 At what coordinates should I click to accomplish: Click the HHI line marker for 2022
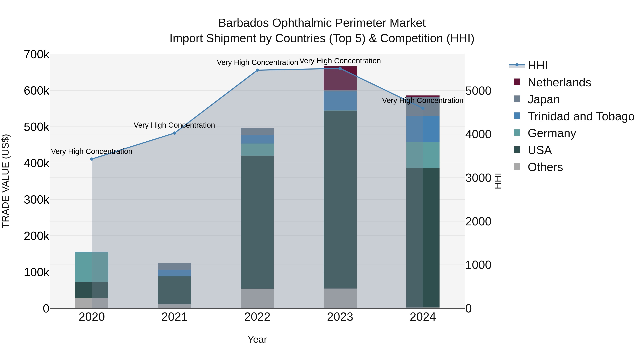pos(257,70)
